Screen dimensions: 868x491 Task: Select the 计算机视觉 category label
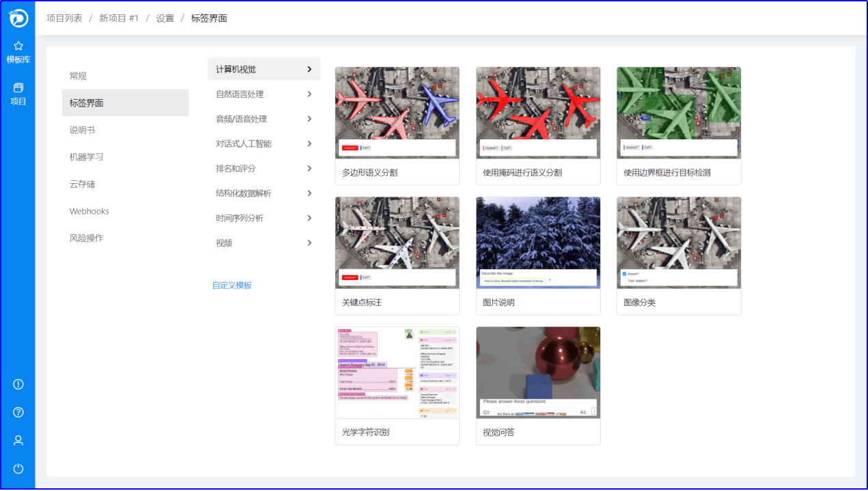coord(236,69)
